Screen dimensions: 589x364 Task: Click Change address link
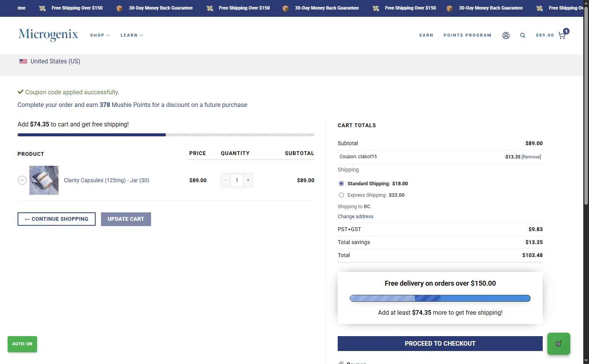(x=355, y=217)
